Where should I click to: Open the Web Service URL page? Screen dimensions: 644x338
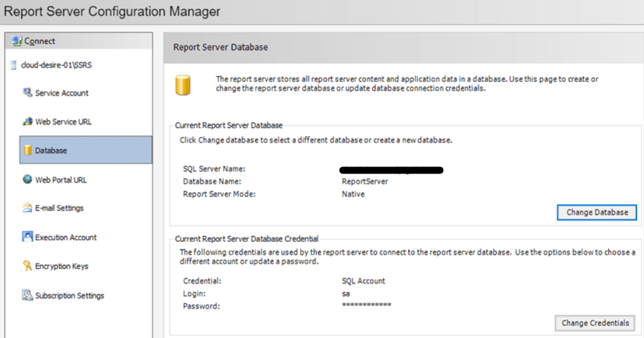[x=64, y=122]
